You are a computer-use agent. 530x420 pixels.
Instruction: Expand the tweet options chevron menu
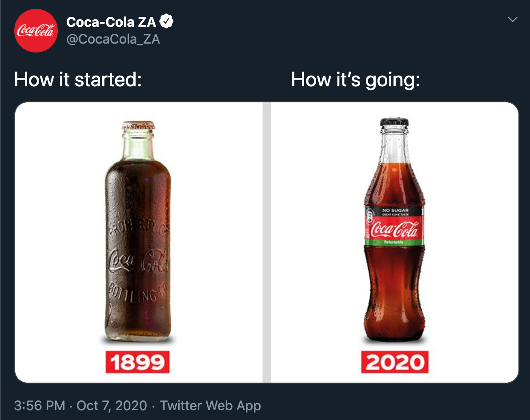pos(512,20)
